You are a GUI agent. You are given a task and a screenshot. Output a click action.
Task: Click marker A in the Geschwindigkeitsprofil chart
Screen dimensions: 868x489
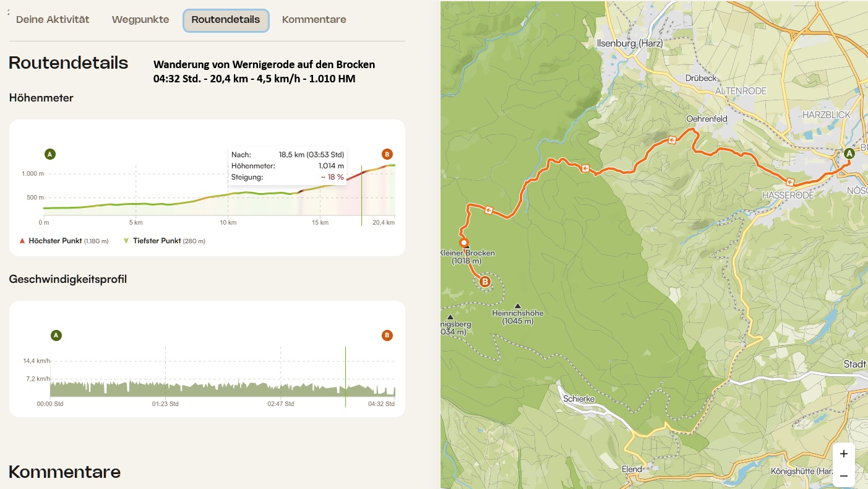(56, 335)
